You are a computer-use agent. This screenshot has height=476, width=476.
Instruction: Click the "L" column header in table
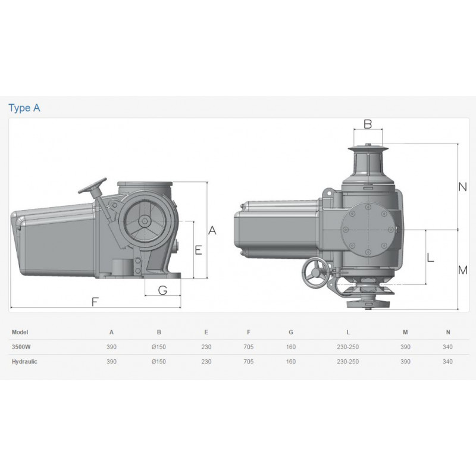pyautogui.click(x=347, y=332)
